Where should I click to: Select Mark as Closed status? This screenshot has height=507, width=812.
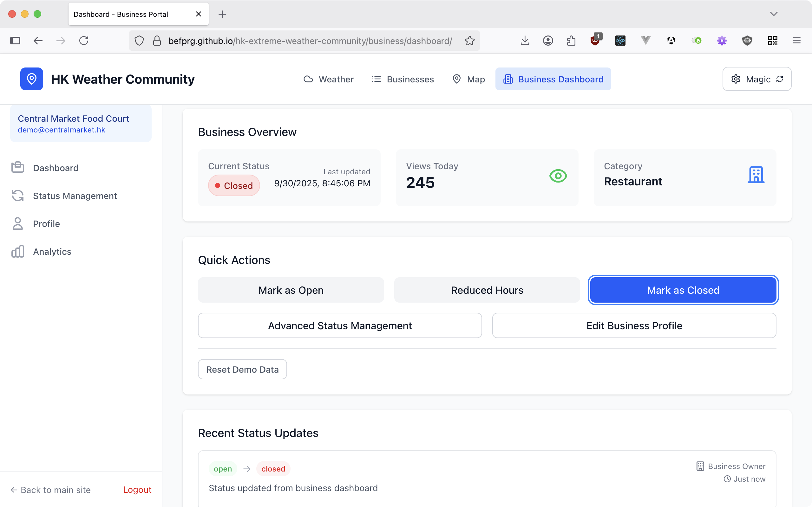(x=683, y=290)
